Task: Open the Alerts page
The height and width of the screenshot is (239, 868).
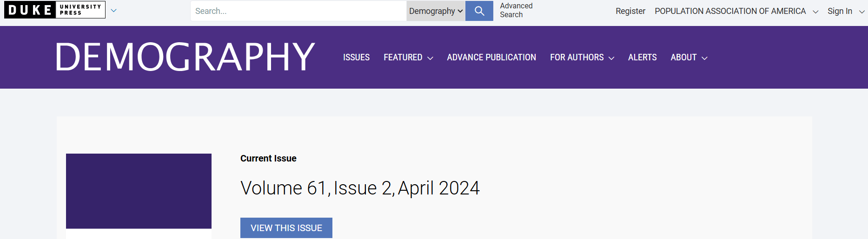Action: [642, 58]
